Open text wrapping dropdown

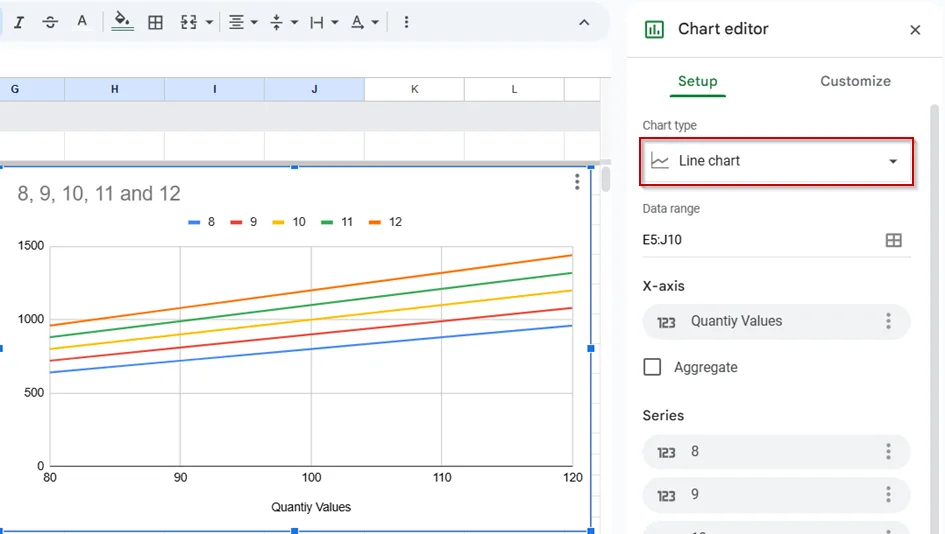coord(324,22)
